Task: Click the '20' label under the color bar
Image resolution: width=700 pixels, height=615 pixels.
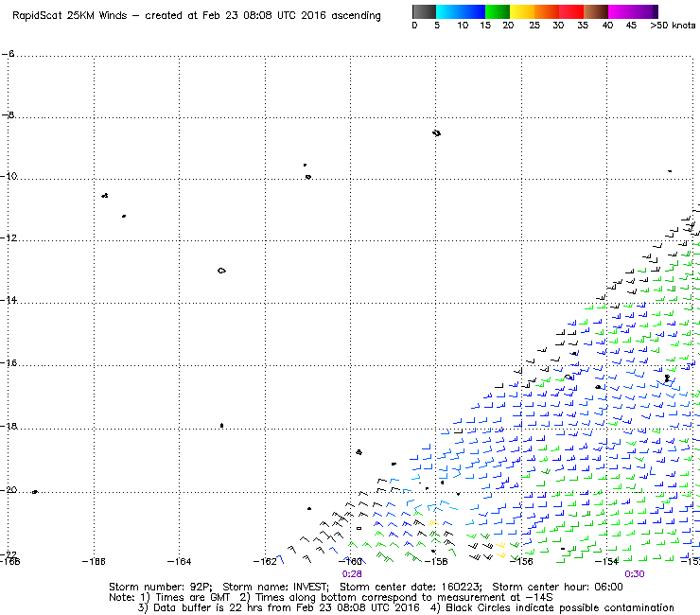Action: pyautogui.click(x=508, y=26)
